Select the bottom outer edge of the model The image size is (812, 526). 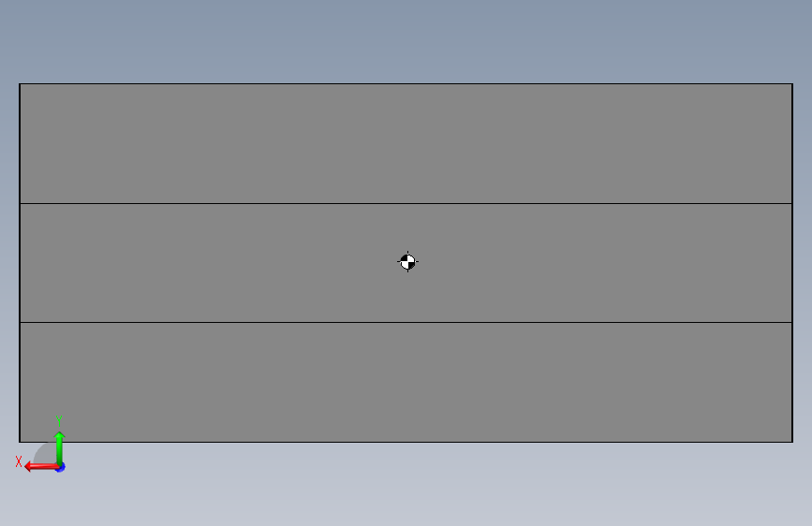406,442
